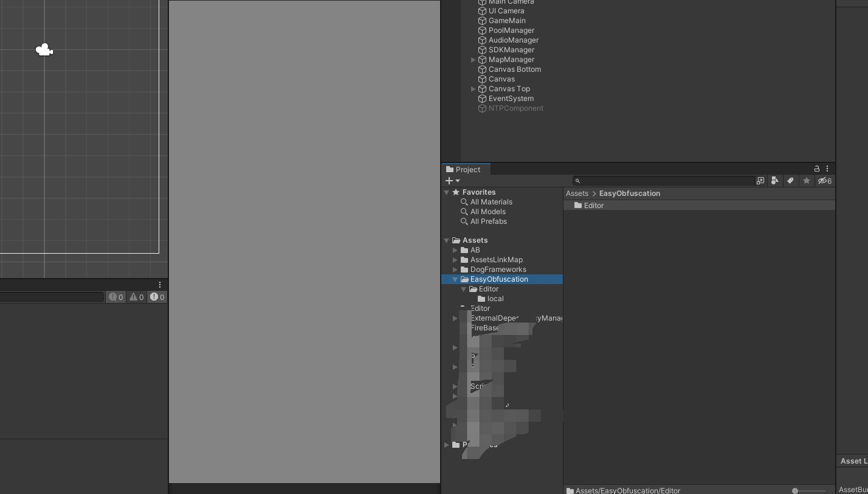
Task: Select the AssetsLinkMap folder
Action: coord(496,260)
